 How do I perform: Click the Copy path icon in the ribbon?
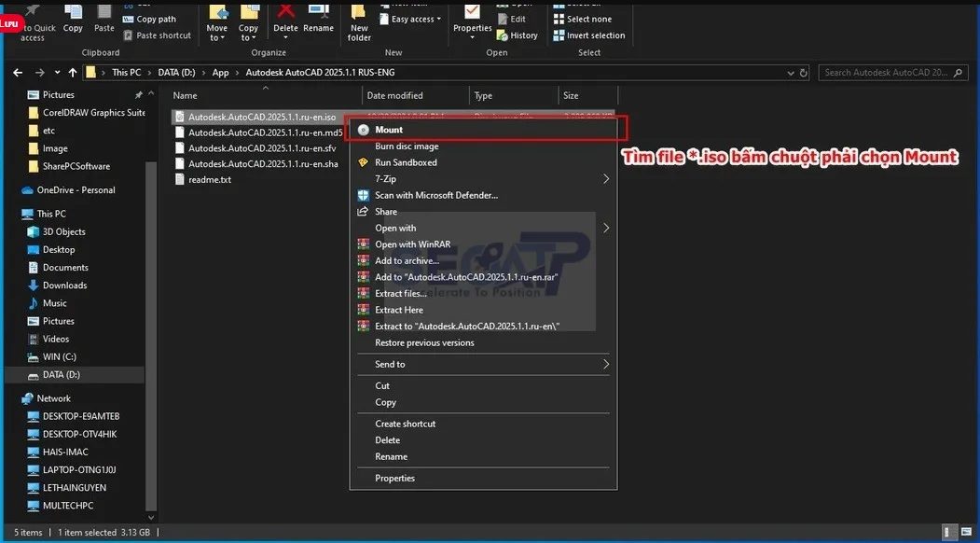[131, 19]
